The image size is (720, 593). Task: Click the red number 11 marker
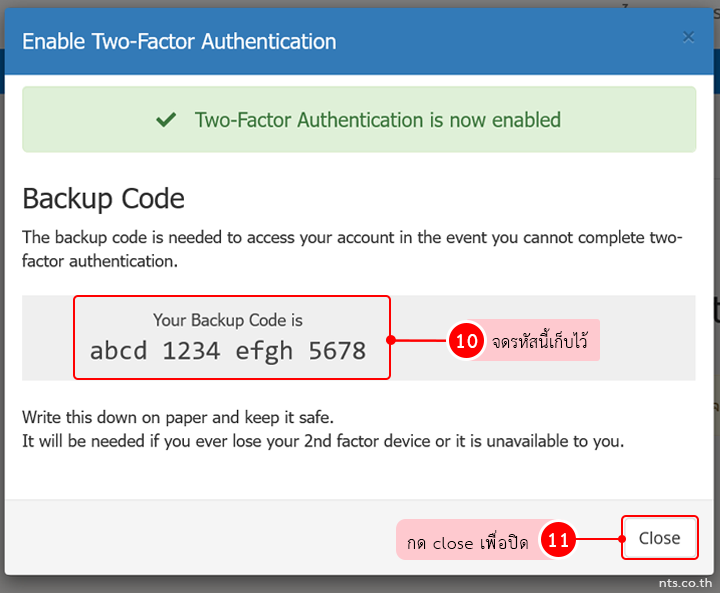click(x=558, y=539)
